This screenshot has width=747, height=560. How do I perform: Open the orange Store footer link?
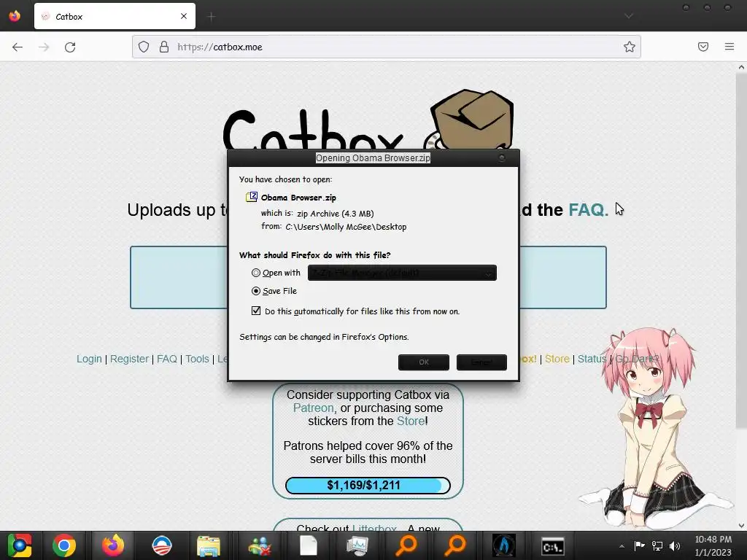point(557,359)
